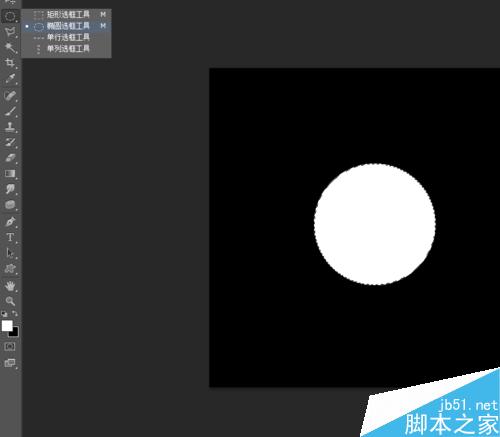The height and width of the screenshot is (437, 500).
Task: Change the screen mode
Action: (x=10, y=363)
